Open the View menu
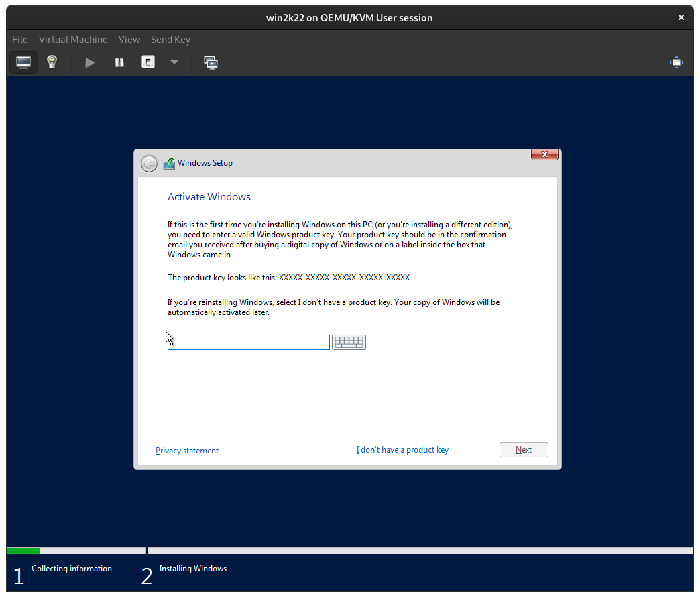Image resolution: width=700 pixels, height=598 pixels. click(x=129, y=39)
